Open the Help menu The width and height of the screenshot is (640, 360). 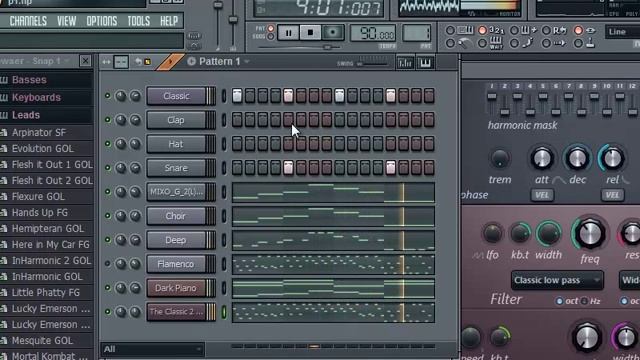coord(169,21)
